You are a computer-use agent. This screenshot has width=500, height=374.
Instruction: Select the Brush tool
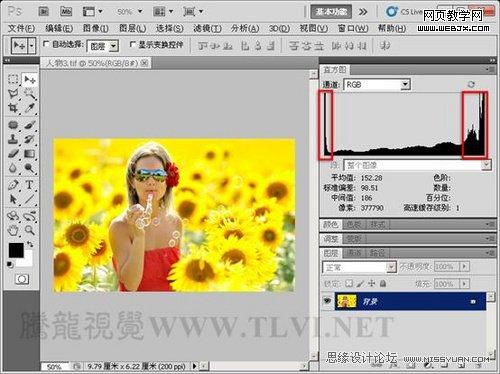click(30, 125)
